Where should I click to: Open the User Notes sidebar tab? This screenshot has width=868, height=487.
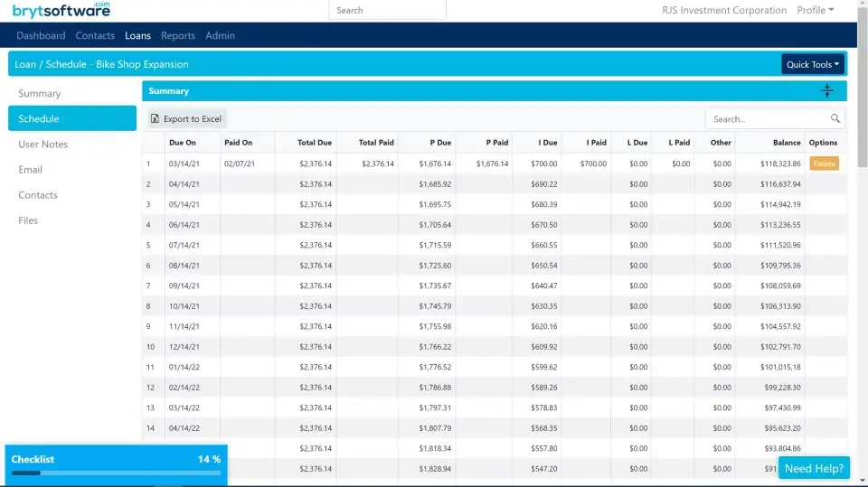43,145
